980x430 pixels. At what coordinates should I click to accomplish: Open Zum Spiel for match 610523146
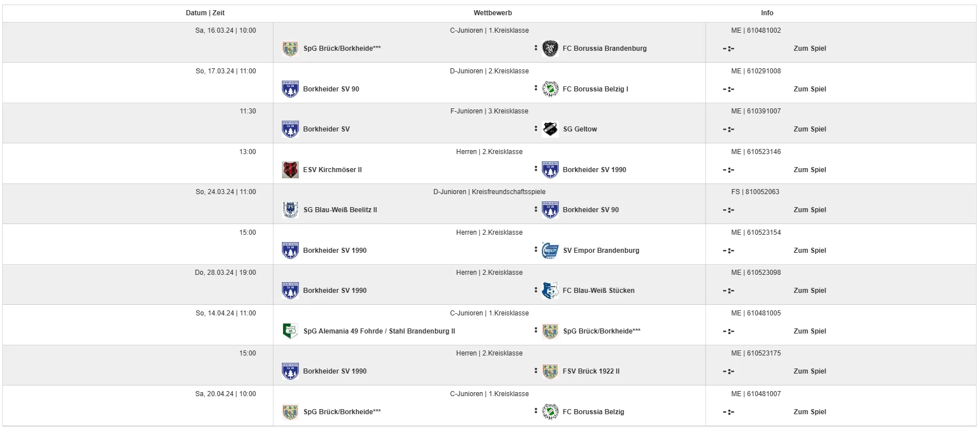coord(810,170)
